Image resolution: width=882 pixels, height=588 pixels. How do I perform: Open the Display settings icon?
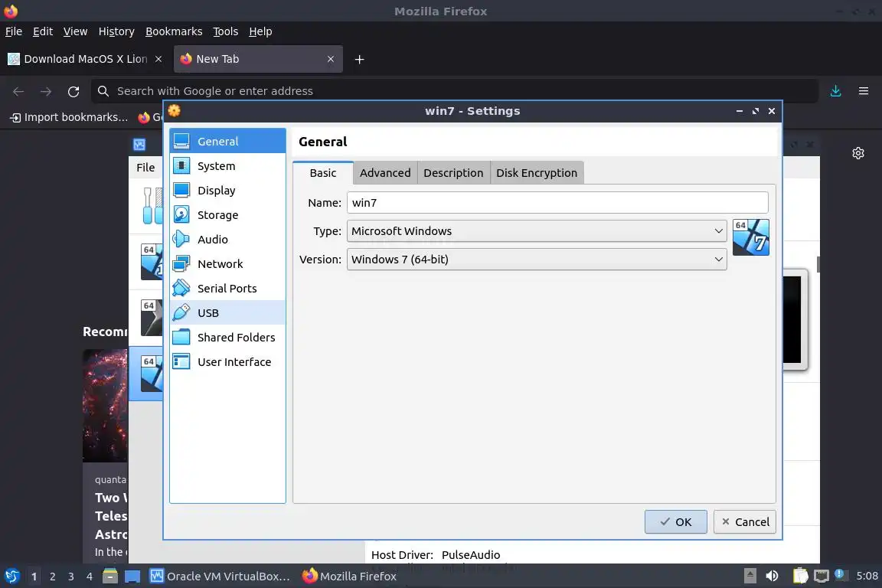click(x=181, y=190)
